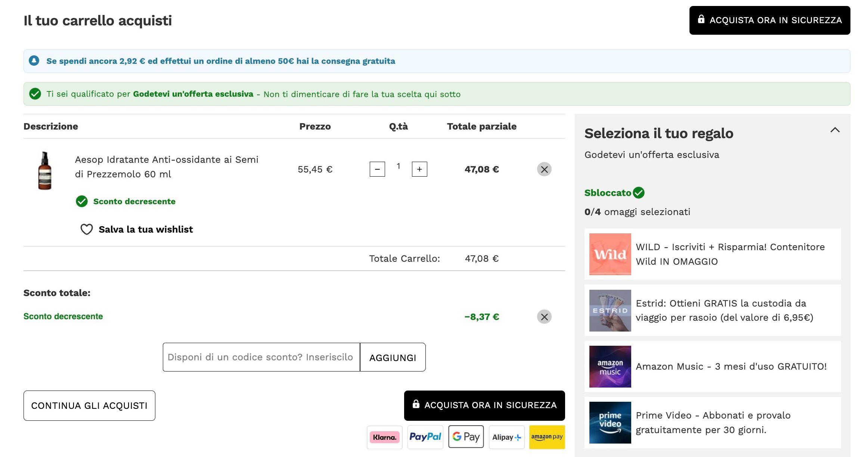868x457 pixels.
Task: Click the top Acquista ora in sicurezza button
Action: click(769, 20)
